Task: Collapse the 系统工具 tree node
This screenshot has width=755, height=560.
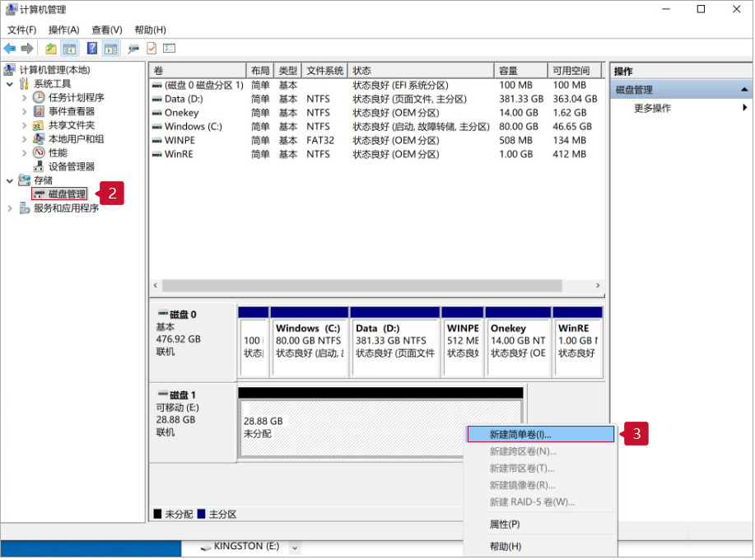Action: coord(10,84)
